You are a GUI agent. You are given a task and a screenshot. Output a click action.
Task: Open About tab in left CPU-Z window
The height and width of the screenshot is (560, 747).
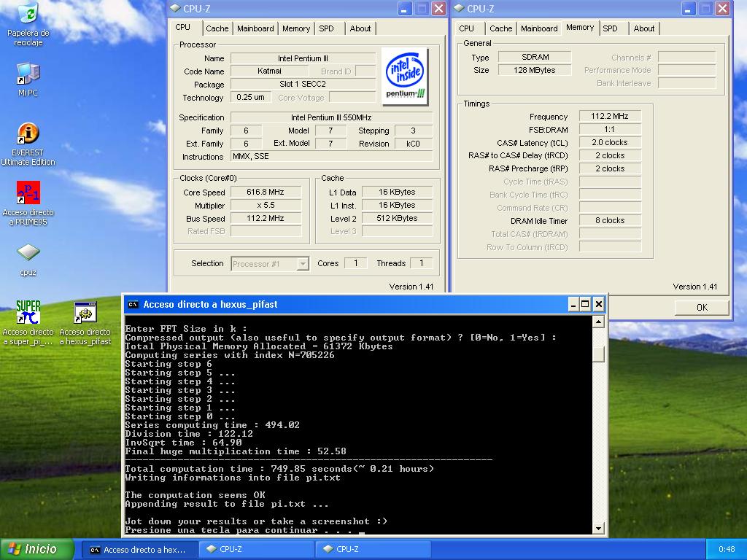pos(360,28)
